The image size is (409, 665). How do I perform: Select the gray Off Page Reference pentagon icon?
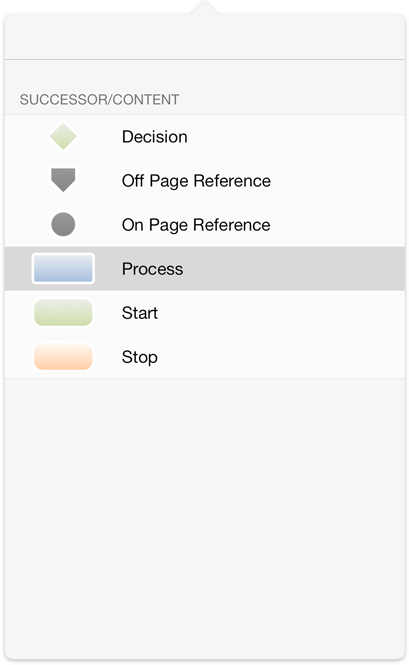click(63, 180)
